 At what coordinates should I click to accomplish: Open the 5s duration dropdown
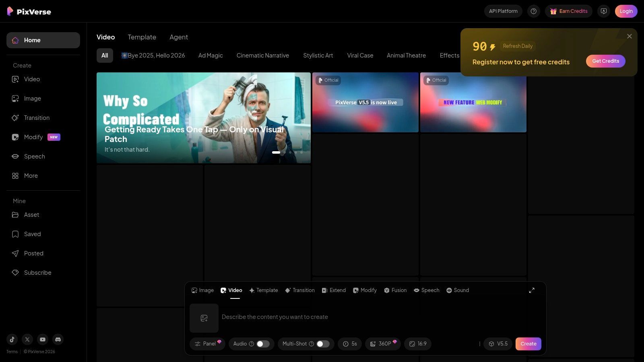tap(350, 344)
